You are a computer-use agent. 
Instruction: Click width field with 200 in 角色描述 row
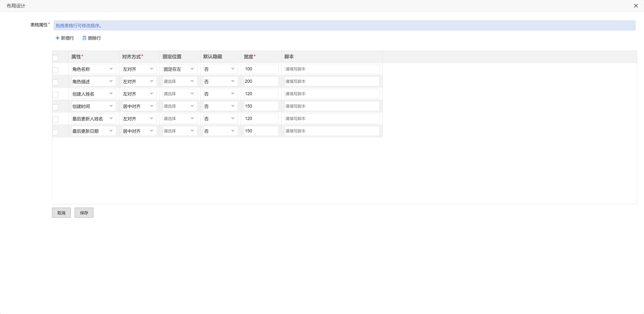pyautogui.click(x=261, y=81)
